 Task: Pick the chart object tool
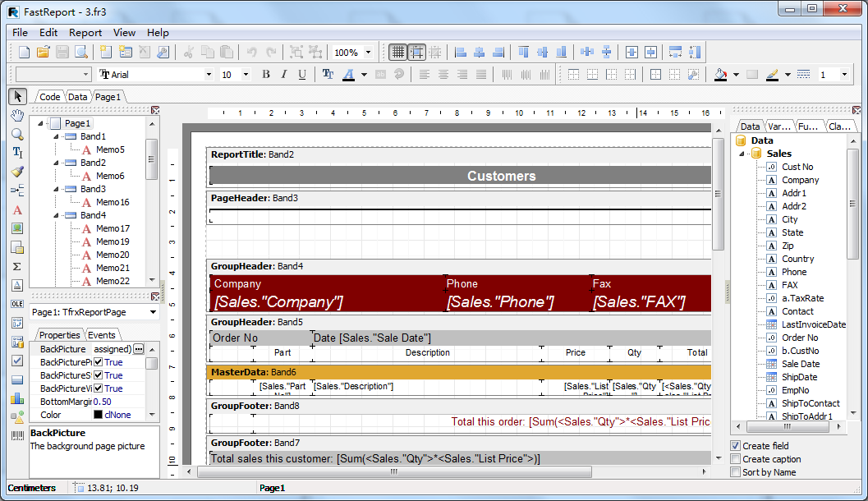point(17,398)
